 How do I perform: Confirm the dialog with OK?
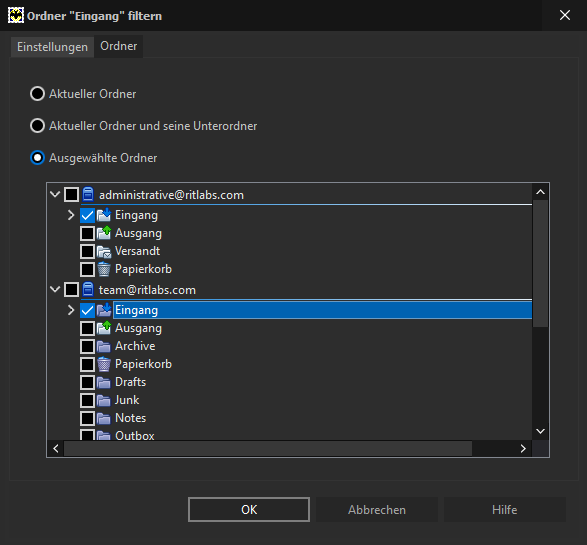pyautogui.click(x=249, y=509)
